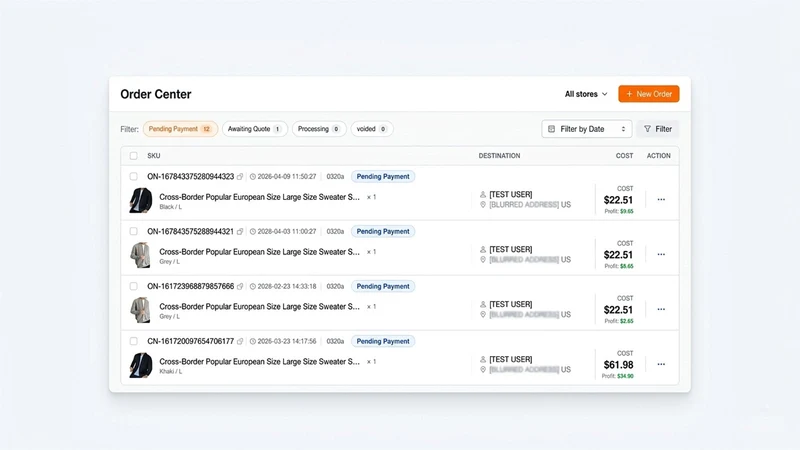The height and width of the screenshot is (450, 800).
Task: Check the box for order ON-161723968879857666
Action: (x=134, y=286)
